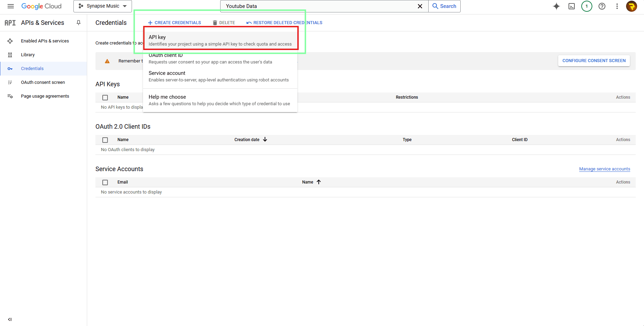Image resolution: width=644 pixels, height=326 pixels.
Task: Open Manage service accounts link
Action: (x=605, y=169)
